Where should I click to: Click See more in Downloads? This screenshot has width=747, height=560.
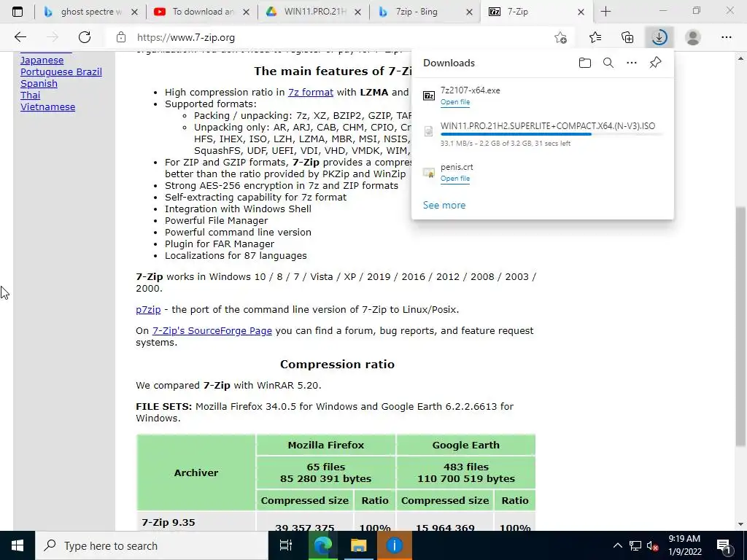[x=444, y=205]
